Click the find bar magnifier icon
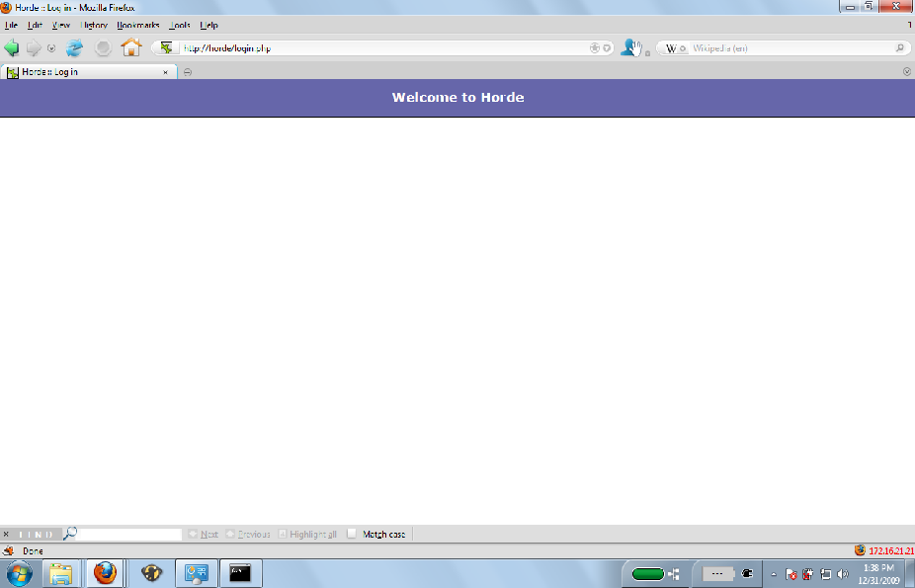This screenshot has height=588, width=915. point(69,534)
